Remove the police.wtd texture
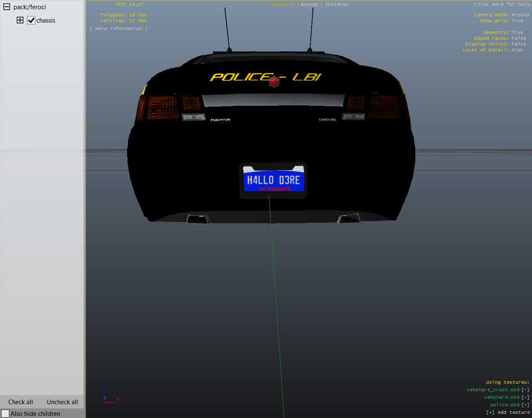This screenshot has width=532, height=418. (525, 405)
